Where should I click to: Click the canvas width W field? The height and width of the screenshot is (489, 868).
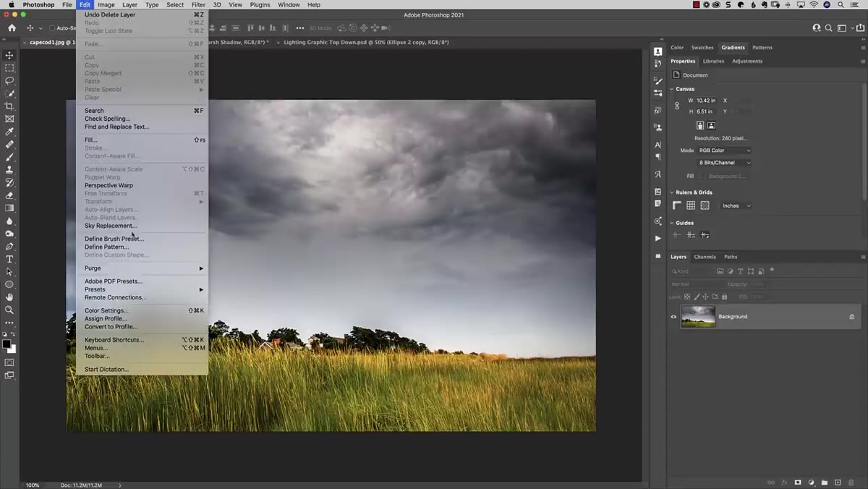pos(706,101)
